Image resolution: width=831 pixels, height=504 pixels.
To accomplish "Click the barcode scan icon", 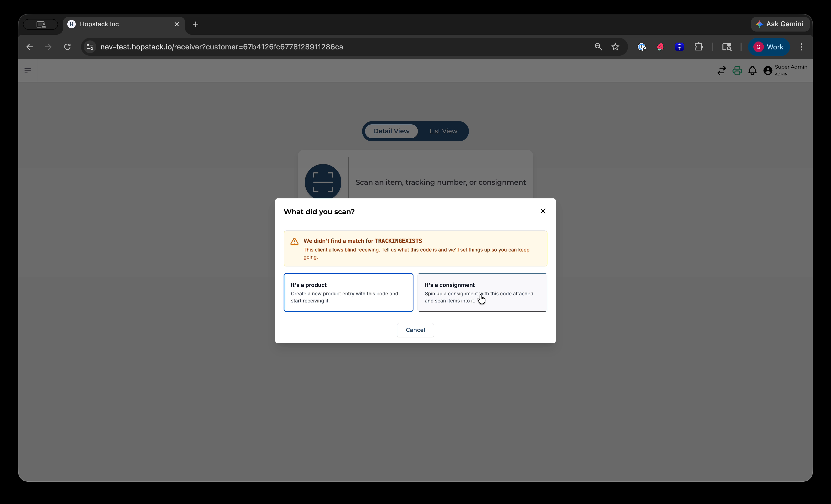I will [323, 182].
